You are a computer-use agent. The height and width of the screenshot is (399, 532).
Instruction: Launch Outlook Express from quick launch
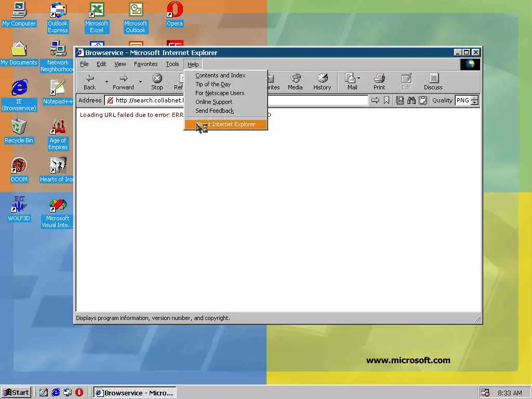point(68,393)
